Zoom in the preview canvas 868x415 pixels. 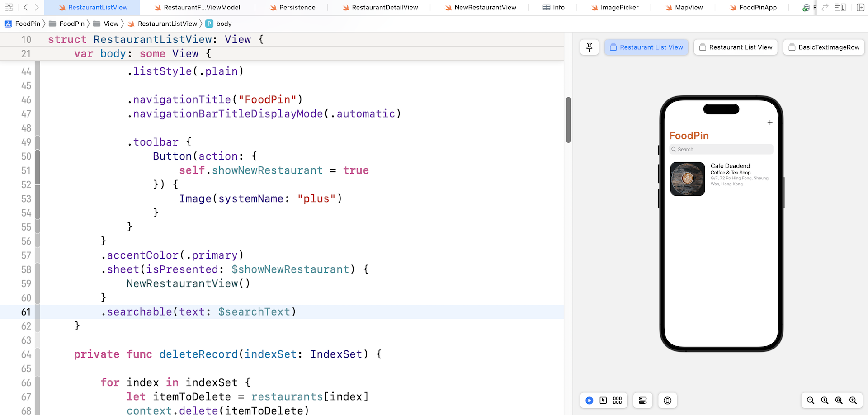coord(853,401)
